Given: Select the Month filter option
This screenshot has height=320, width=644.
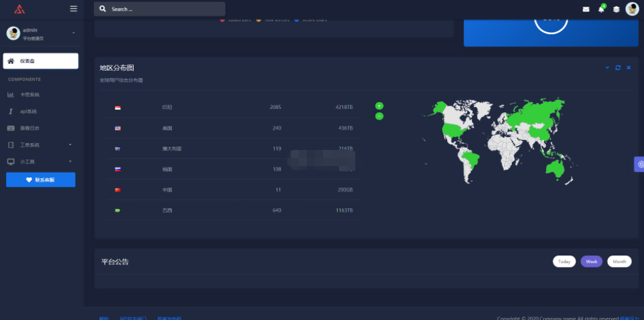Looking at the screenshot, I should [x=619, y=262].
